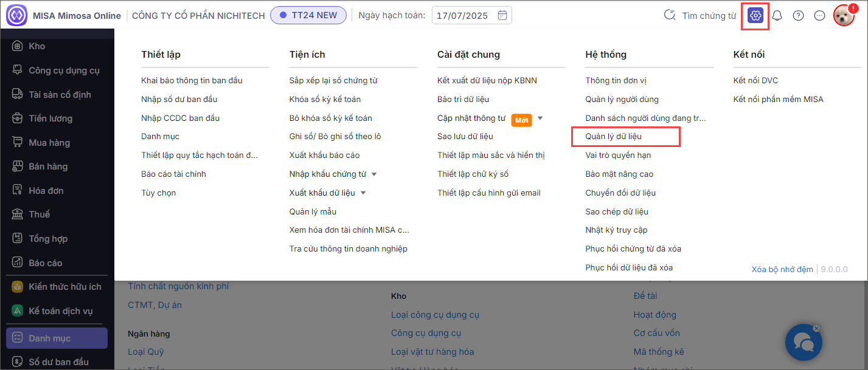Open Thiết lập cấu hình gửi email

pyautogui.click(x=489, y=193)
